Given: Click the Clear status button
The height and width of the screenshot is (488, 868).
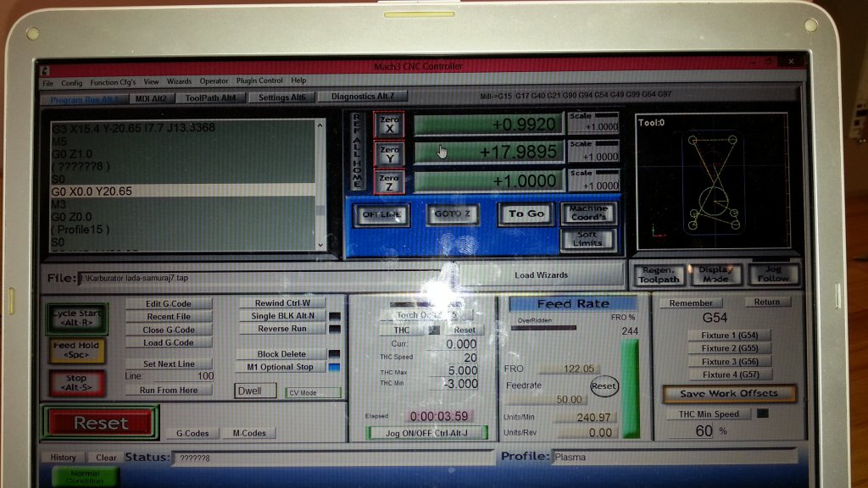Looking at the screenshot, I should point(106,457).
